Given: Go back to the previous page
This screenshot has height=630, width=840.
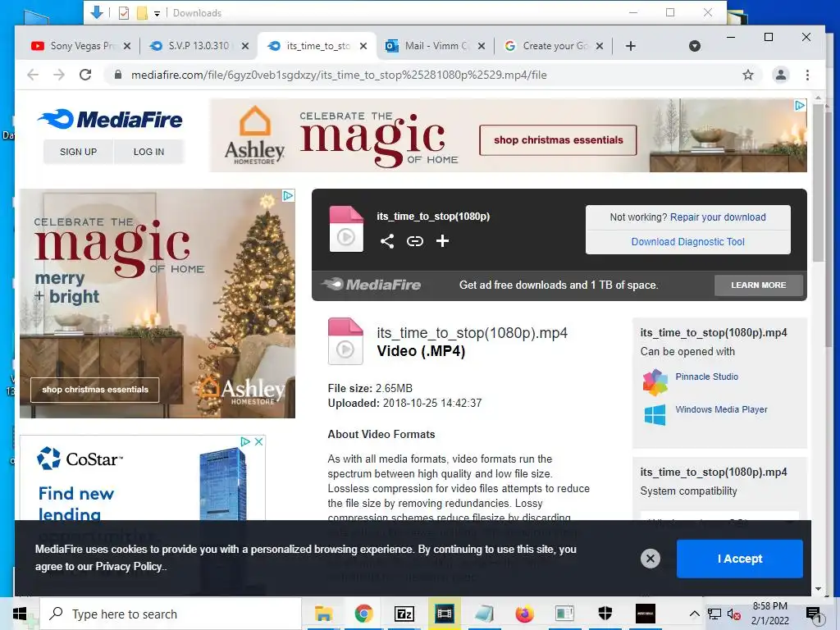Looking at the screenshot, I should (x=33, y=75).
